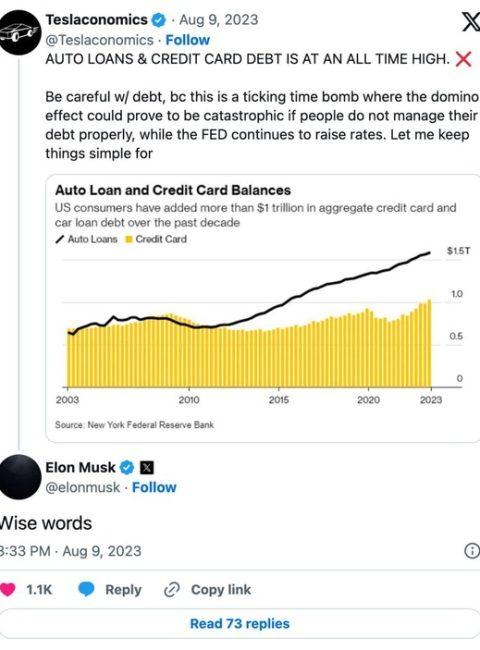
Task: Click Teslaconomics blue verified badge
Action: tap(159, 20)
